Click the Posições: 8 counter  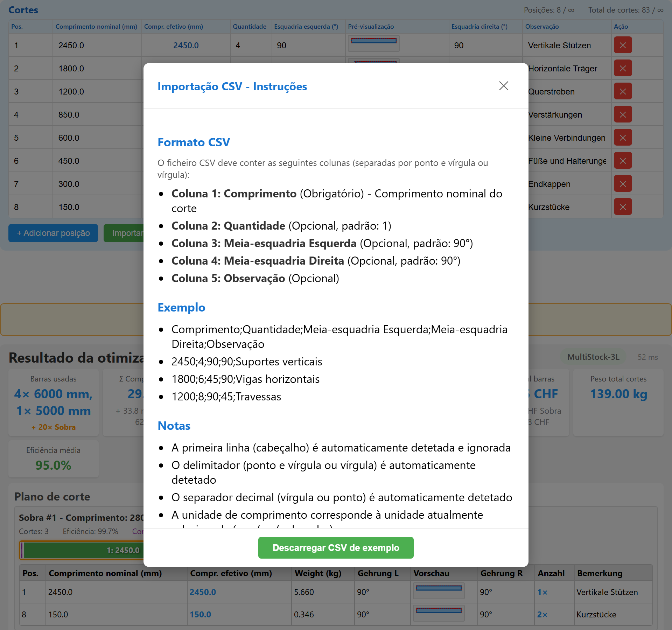(x=549, y=10)
